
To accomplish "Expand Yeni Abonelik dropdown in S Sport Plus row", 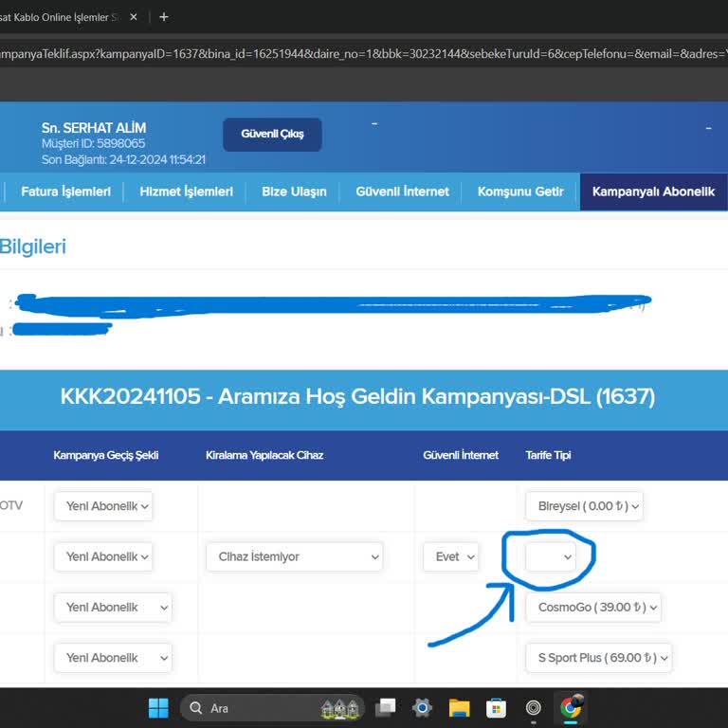I will click(x=113, y=658).
